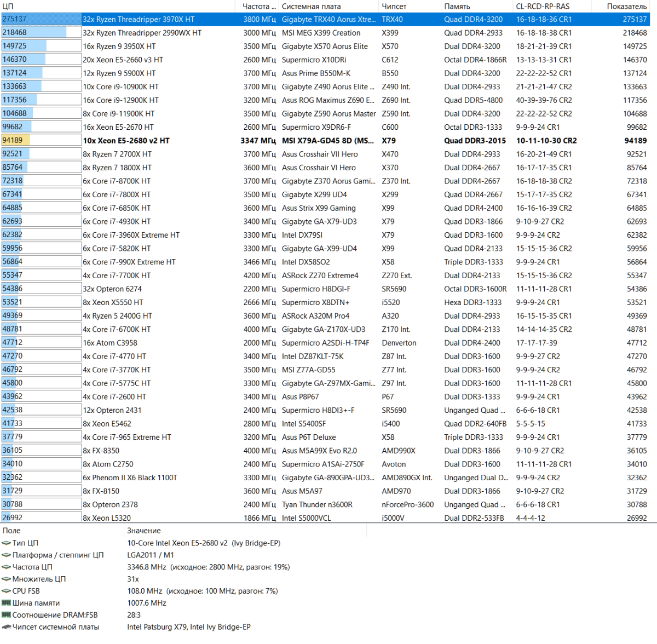Click the Intel DZ87KLT-75K cell

pos(313,356)
